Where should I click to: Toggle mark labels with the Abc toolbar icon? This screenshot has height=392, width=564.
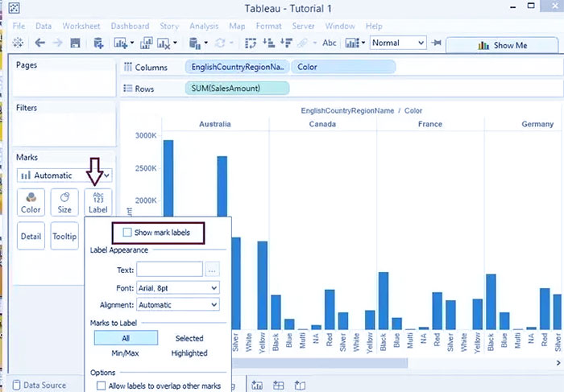[x=329, y=43]
